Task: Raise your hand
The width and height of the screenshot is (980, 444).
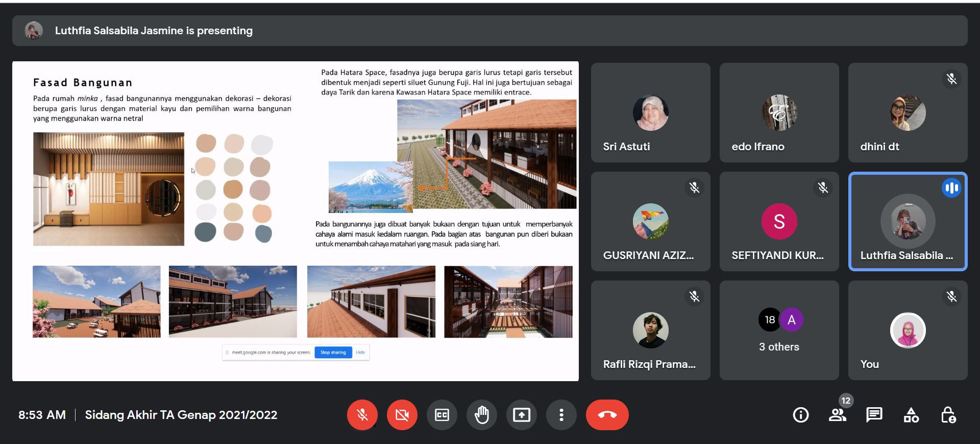Action: 482,415
